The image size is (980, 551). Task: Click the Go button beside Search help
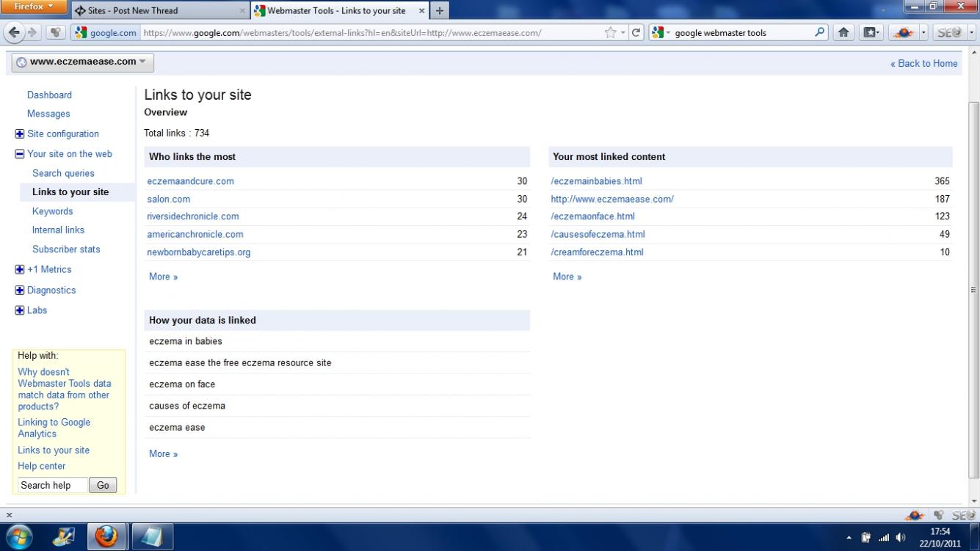[x=103, y=485]
